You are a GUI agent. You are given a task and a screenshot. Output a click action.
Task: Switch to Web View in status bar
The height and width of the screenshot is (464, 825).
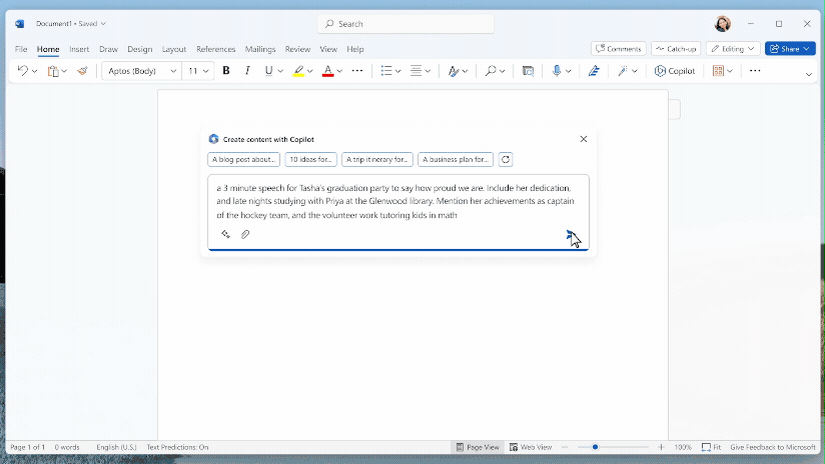pos(531,447)
